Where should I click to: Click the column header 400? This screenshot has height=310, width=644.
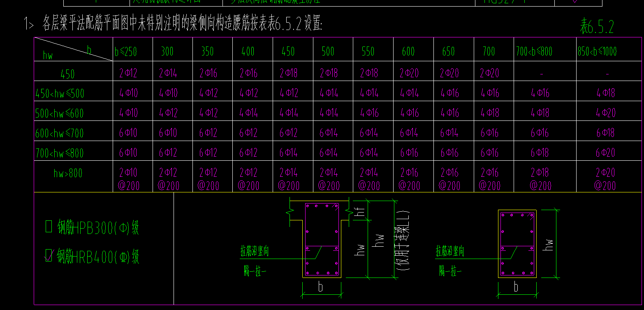coord(248,51)
